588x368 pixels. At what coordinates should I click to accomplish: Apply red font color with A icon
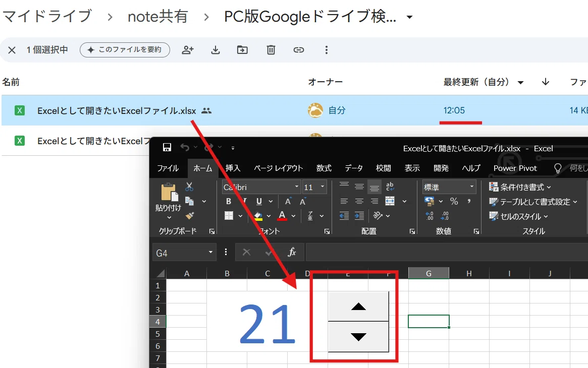coord(282,216)
